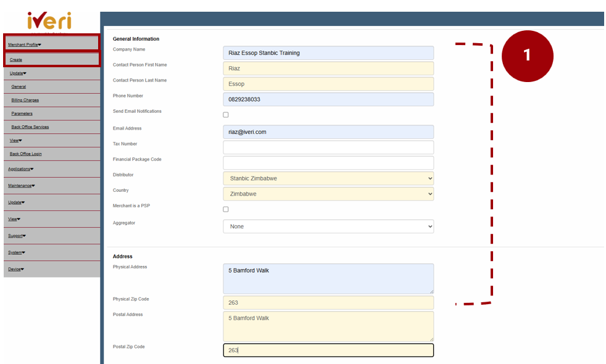This screenshot has height=364, width=606.
Task: Expand View under Merchant Profile
Action: (x=16, y=141)
